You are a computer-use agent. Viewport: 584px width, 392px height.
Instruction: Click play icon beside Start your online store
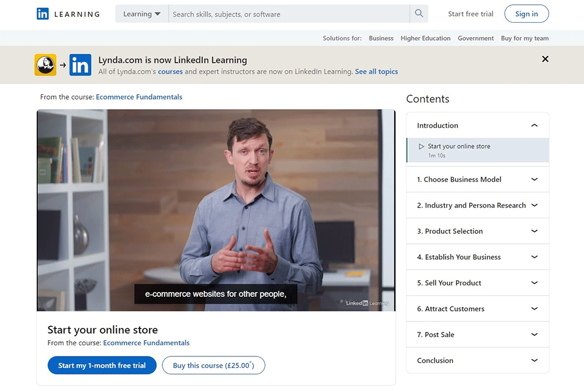click(422, 147)
